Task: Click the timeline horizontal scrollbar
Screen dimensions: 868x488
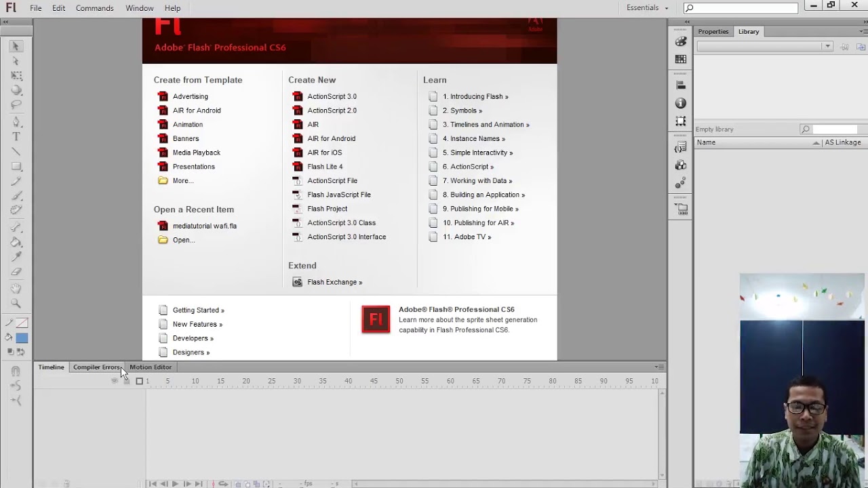Action: (x=505, y=484)
